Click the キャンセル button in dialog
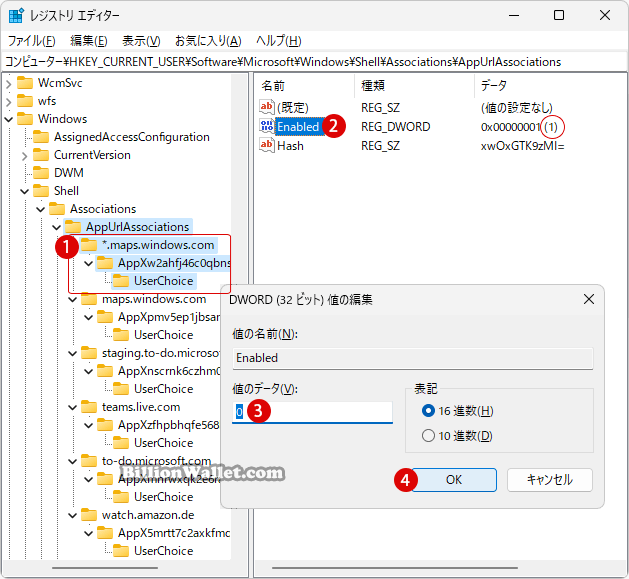 [x=550, y=479]
